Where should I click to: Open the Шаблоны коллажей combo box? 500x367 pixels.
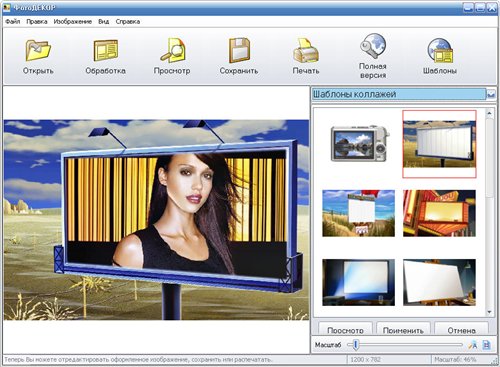404,94
